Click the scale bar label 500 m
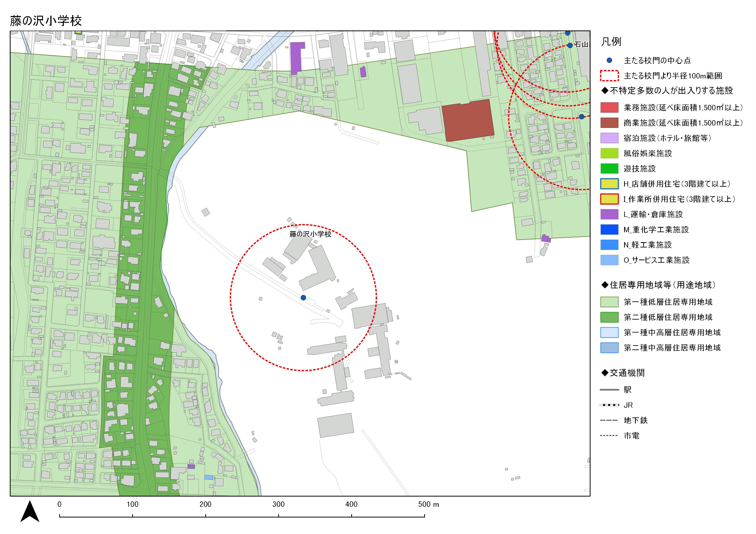Image resolution: width=756 pixels, height=534 pixels. [429, 504]
